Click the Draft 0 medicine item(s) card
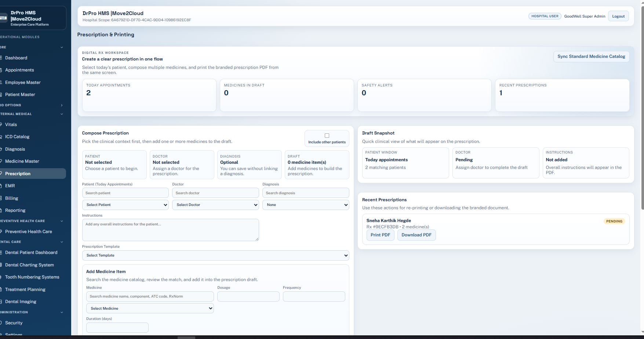 [317, 165]
